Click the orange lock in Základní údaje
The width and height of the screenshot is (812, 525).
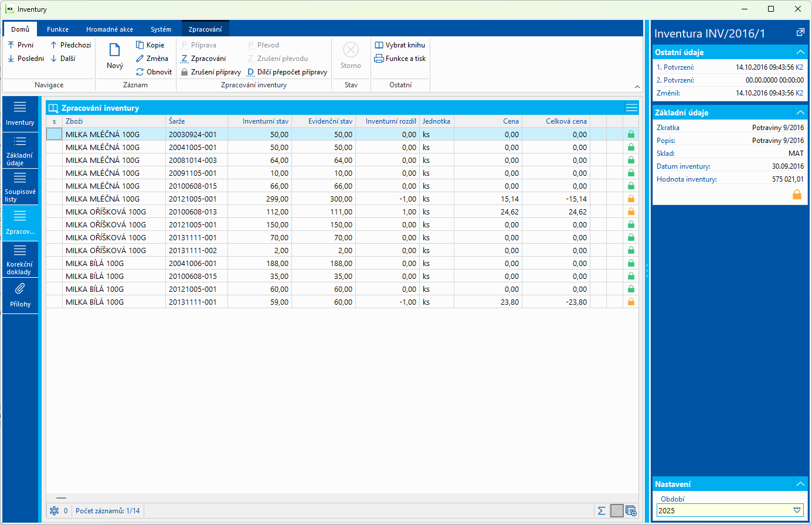tap(797, 195)
